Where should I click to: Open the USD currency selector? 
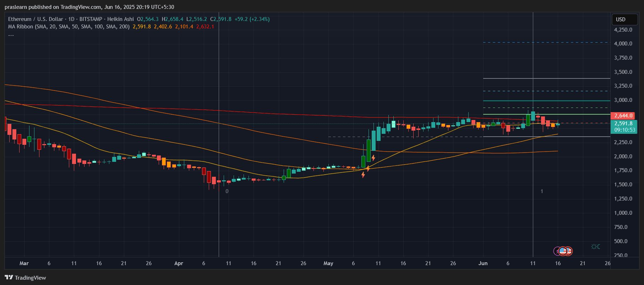pyautogui.click(x=625, y=20)
